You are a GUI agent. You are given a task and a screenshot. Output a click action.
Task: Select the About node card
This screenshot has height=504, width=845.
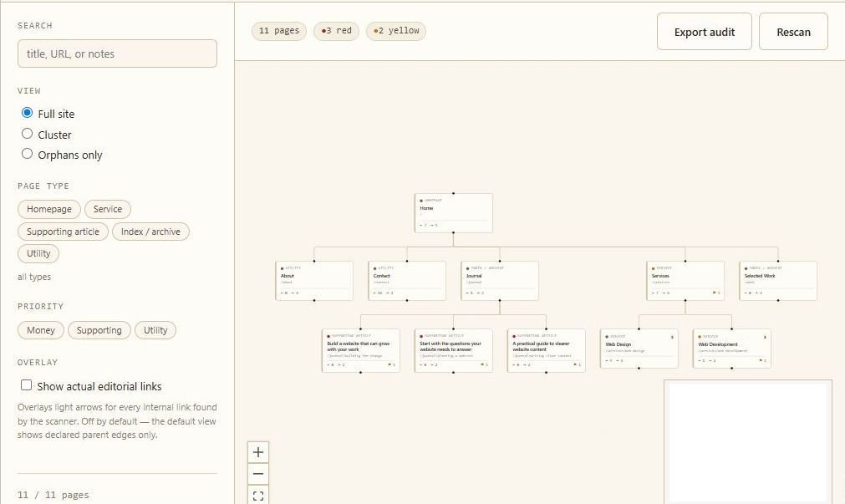[314, 281]
